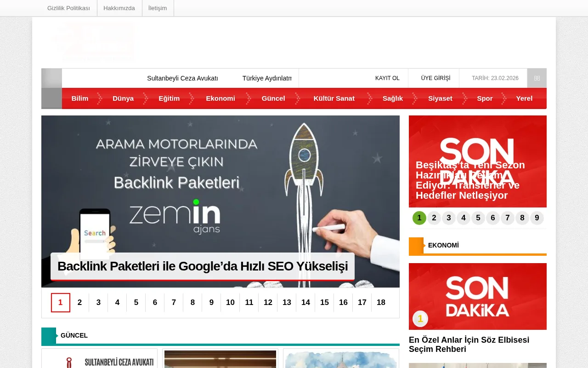
Task: Click the chevron arrow between Dünya and Eğitim
Action: pos(146,98)
